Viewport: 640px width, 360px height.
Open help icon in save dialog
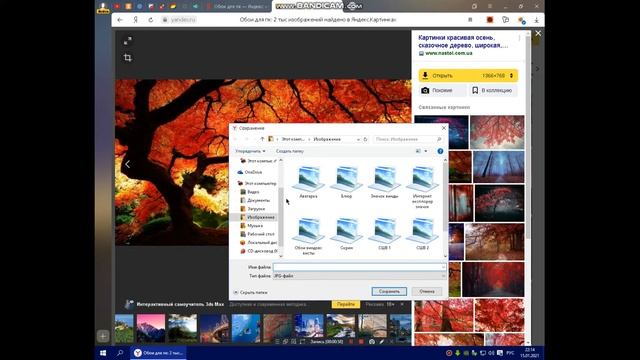click(x=440, y=151)
